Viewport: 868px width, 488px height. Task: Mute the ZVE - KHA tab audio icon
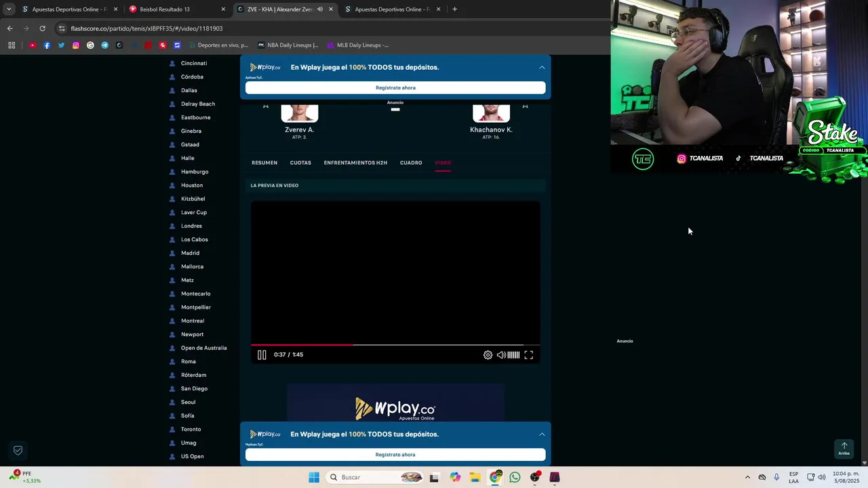(320, 9)
